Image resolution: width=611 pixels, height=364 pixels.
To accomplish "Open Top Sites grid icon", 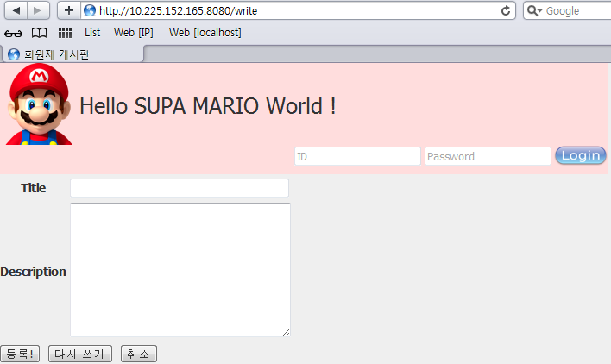I will (x=65, y=33).
